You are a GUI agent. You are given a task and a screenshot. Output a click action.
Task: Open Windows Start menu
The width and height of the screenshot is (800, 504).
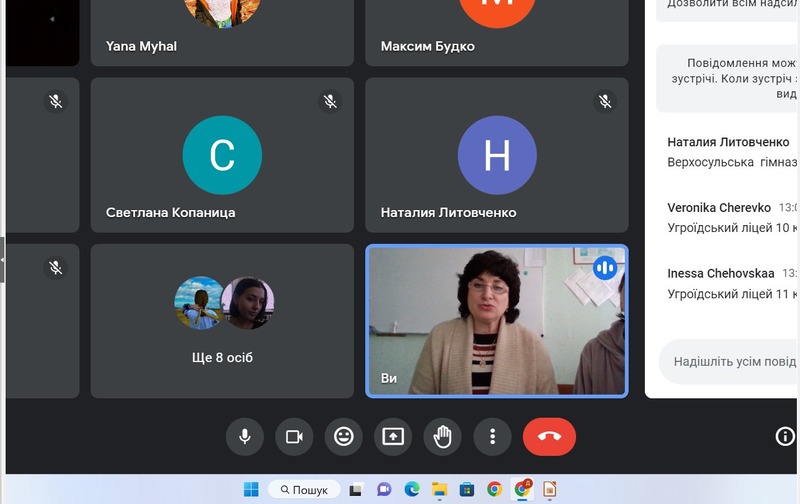tap(251, 489)
